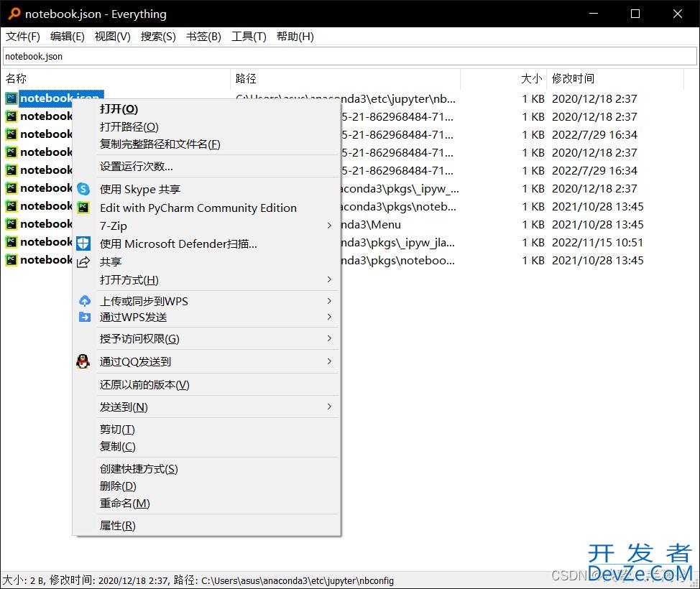This screenshot has height=589, width=700.
Task: Click the search box containing notebook.json
Action: (x=349, y=56)
